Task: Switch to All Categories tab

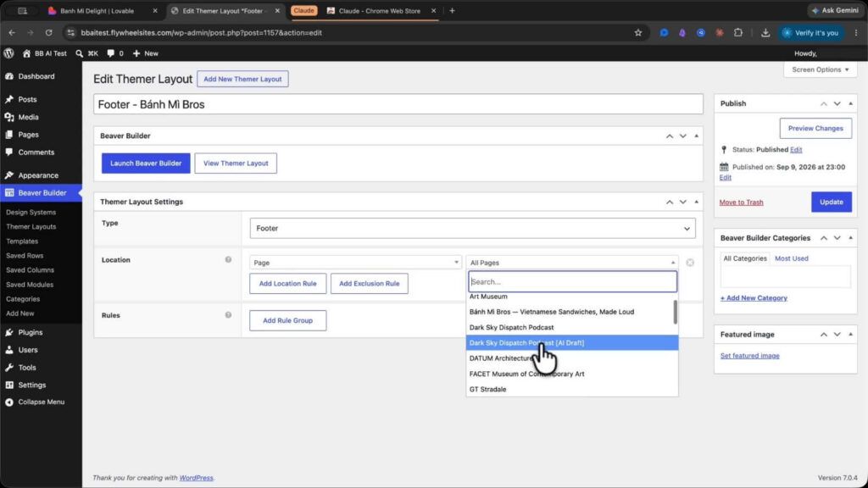Action: [744, 258]
